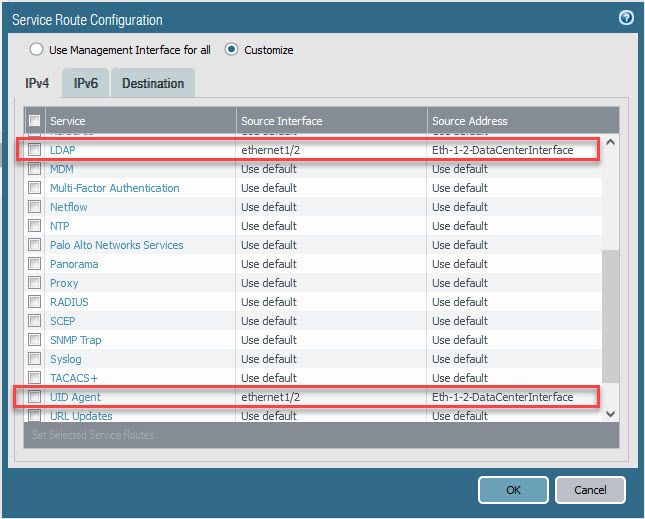Click the RADIUS service link
The height and width of the screenshot is (519, 645).
(x=69, y=302)
